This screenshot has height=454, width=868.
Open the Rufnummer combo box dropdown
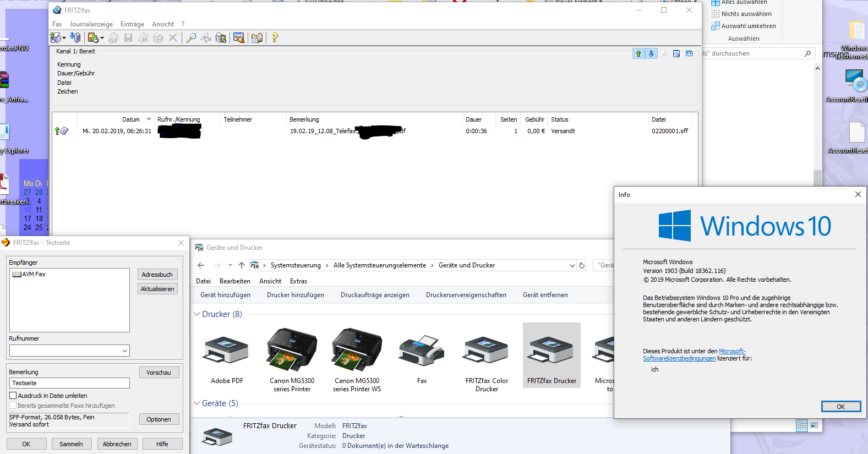(x=125, y=351)
